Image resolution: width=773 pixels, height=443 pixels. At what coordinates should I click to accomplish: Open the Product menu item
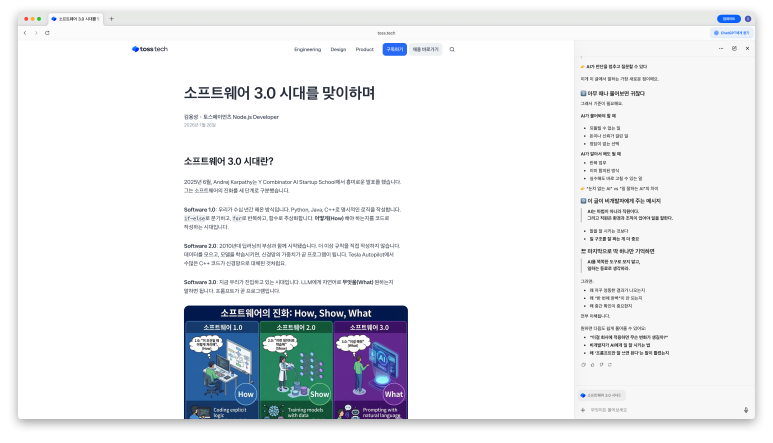coord(365,49)
